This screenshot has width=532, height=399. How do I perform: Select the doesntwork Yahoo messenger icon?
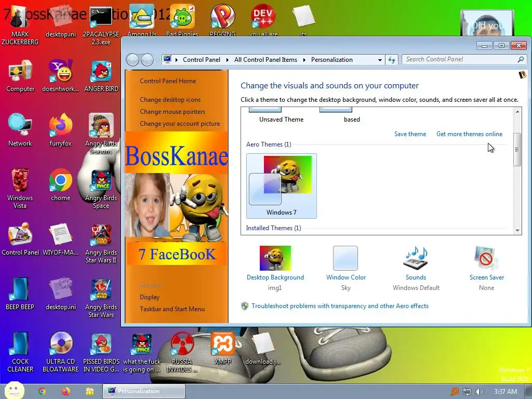coord(61,76)
